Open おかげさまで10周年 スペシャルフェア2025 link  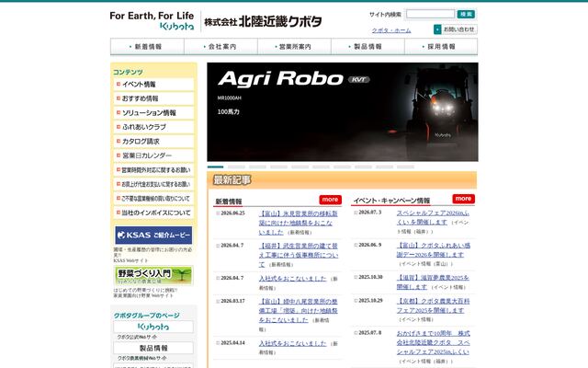tap(433, 343)
